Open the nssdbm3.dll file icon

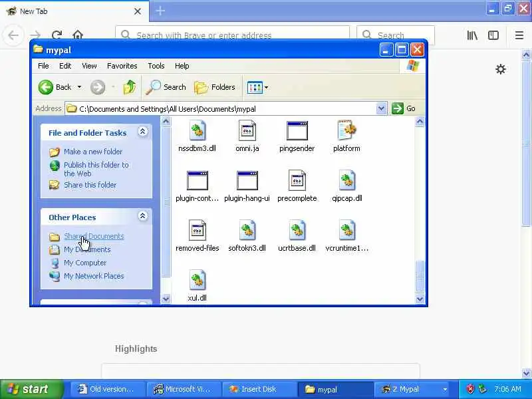(x=197, y=130)
